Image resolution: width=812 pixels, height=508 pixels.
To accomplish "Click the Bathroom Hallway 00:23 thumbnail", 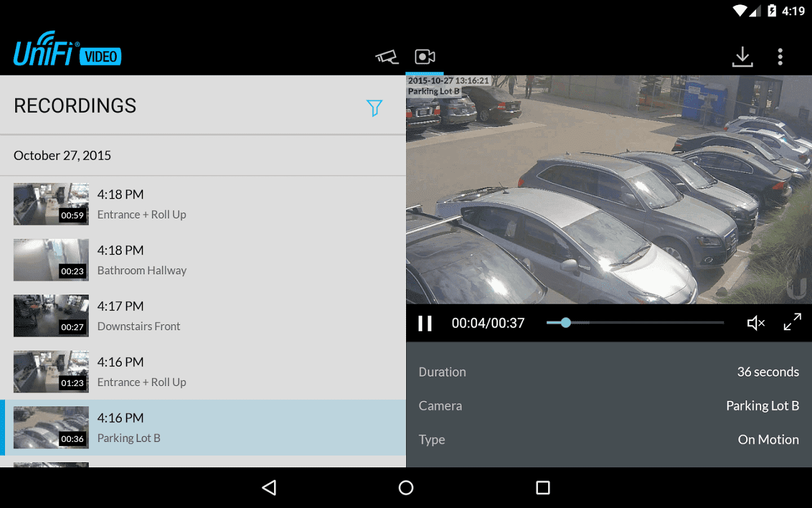I will point(51,260).
